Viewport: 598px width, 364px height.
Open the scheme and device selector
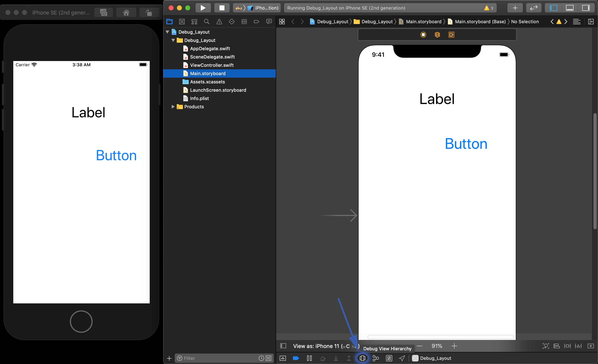257,8
